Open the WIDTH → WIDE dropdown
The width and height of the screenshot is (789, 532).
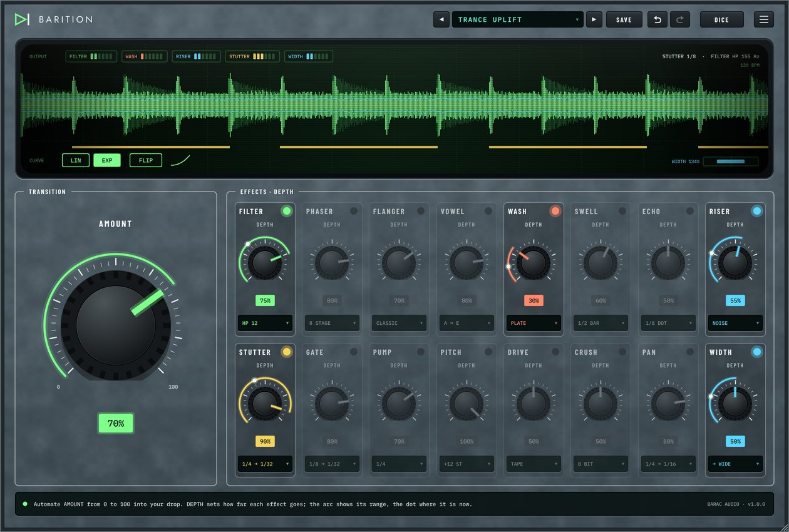(735, 464)
